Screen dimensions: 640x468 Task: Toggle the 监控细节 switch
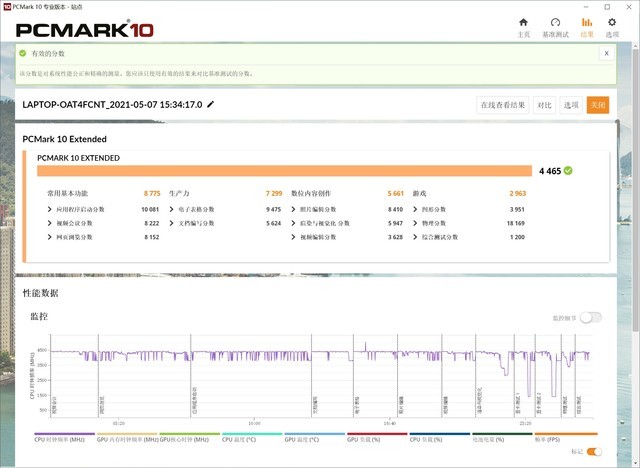[591, 318]
